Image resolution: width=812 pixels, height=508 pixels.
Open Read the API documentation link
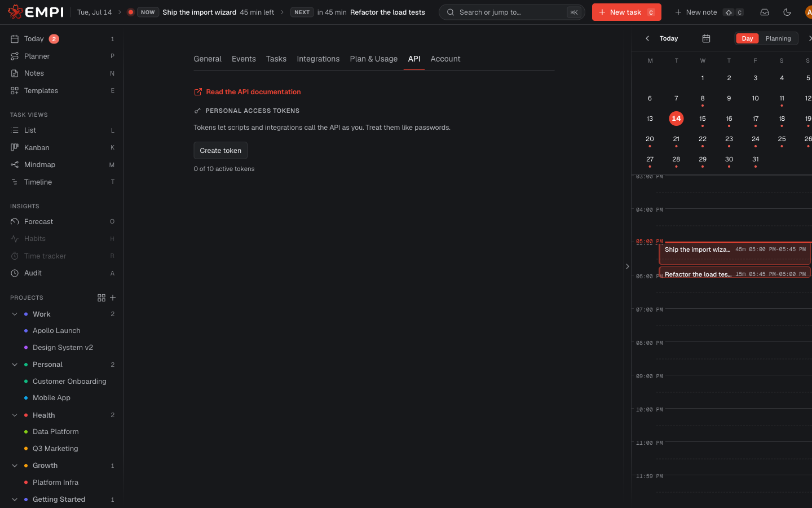(253, 92)
